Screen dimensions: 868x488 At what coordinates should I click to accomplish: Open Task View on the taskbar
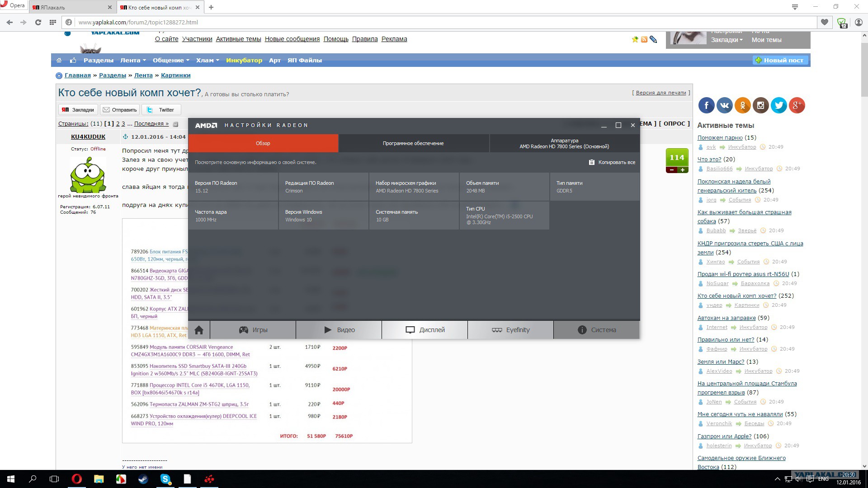(x=54, y=479)
